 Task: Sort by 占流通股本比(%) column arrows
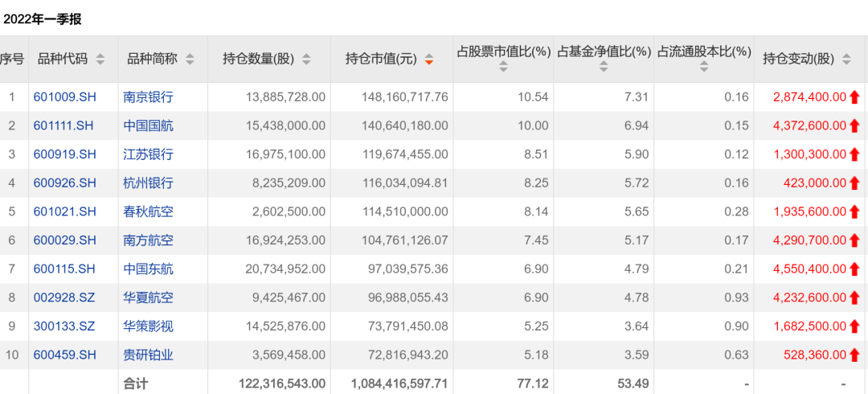pyautogui.click(x=703, y=68)
